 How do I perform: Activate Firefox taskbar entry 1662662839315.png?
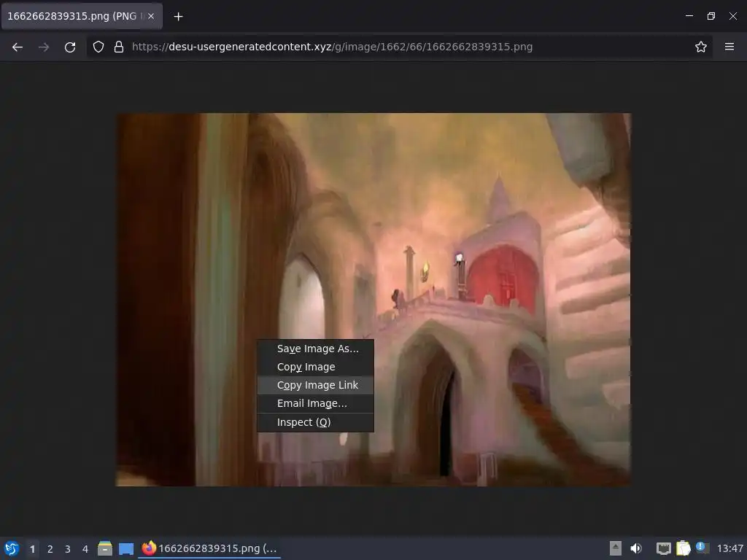coord(209,548)
